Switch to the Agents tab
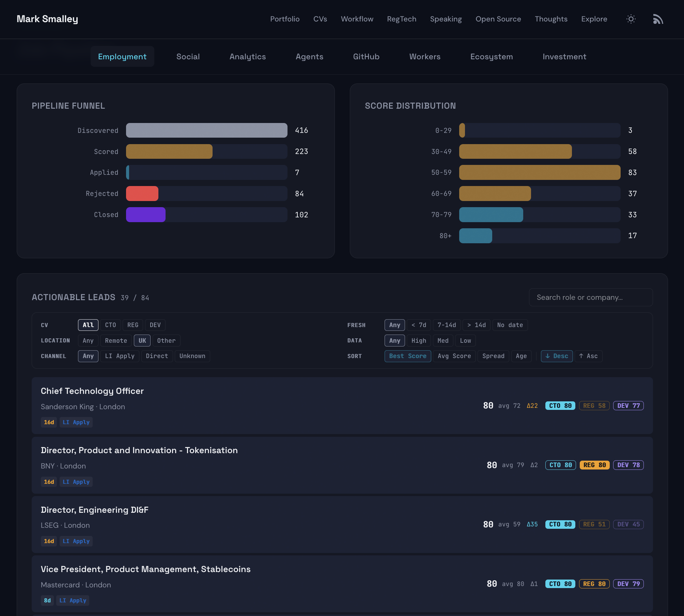This screenshot has height=616, width=684. click(x=309, y=57)
